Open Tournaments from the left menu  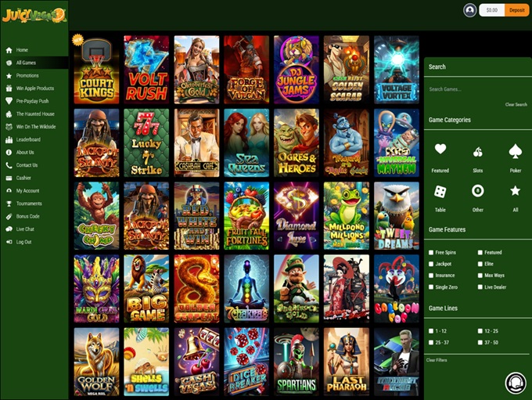tap(29, 204)
